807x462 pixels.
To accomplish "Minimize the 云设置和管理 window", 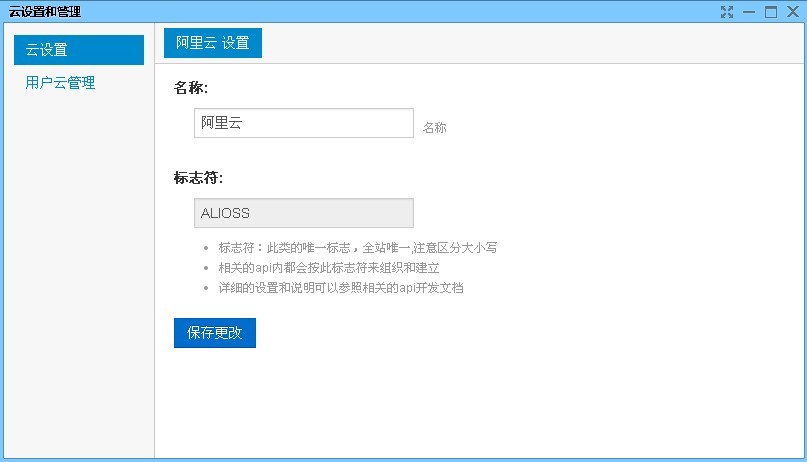I will (x=749, y=12).
